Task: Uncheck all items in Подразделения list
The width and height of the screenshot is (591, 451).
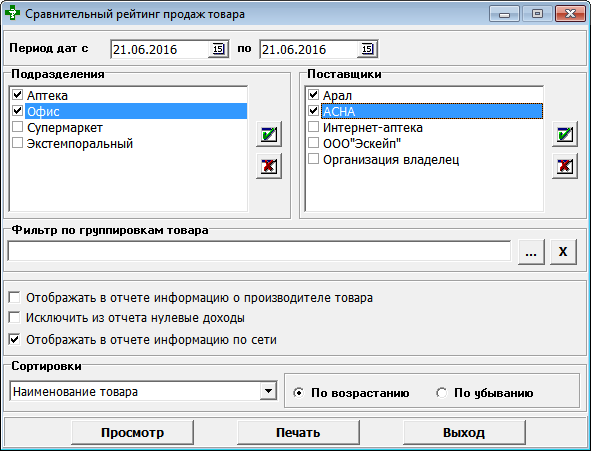Action: pos(269,166)
